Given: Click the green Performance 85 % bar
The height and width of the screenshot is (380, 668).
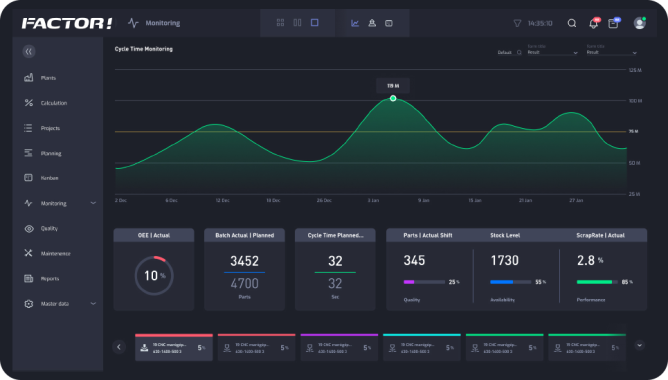Looking at the screenshot, I should click(597, 282).
